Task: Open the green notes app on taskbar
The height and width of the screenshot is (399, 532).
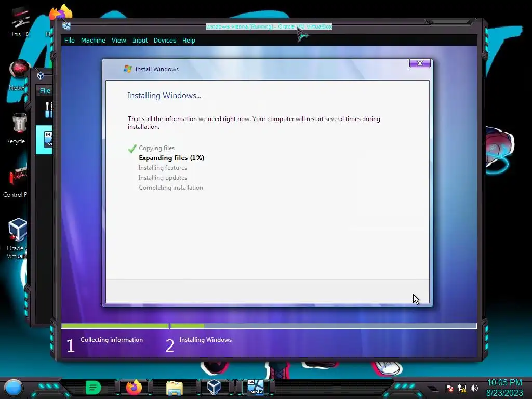Action: click(94, 388)
